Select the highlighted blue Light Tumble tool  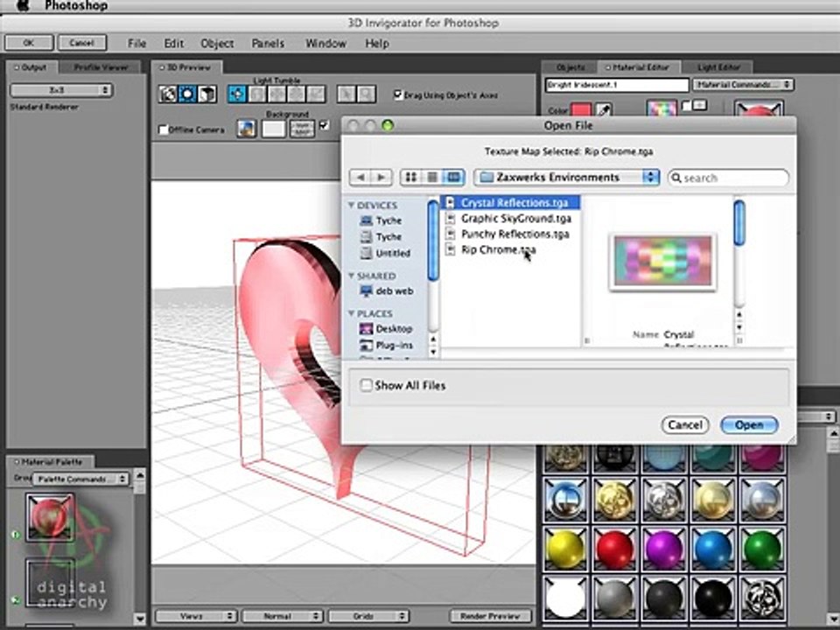point(237,94)
